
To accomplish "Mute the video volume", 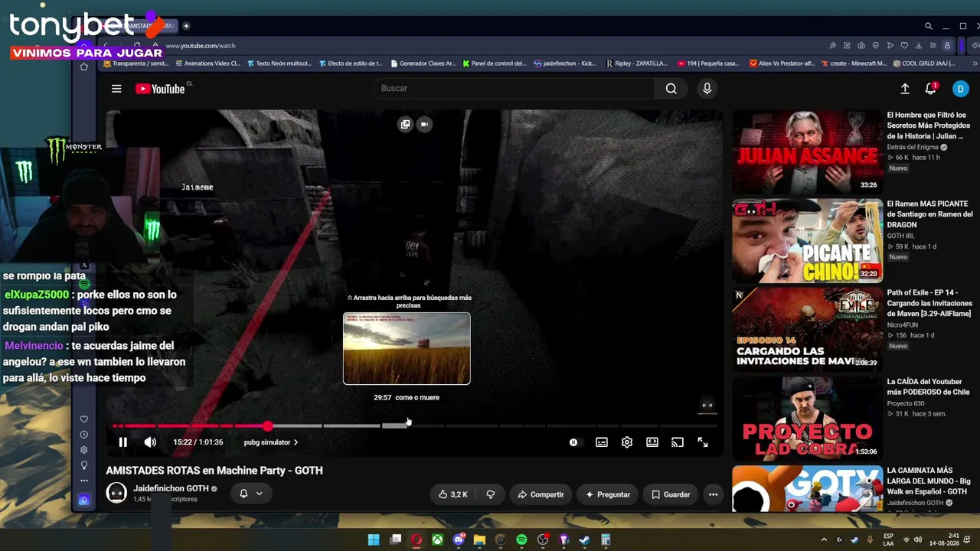I will 150,442.
